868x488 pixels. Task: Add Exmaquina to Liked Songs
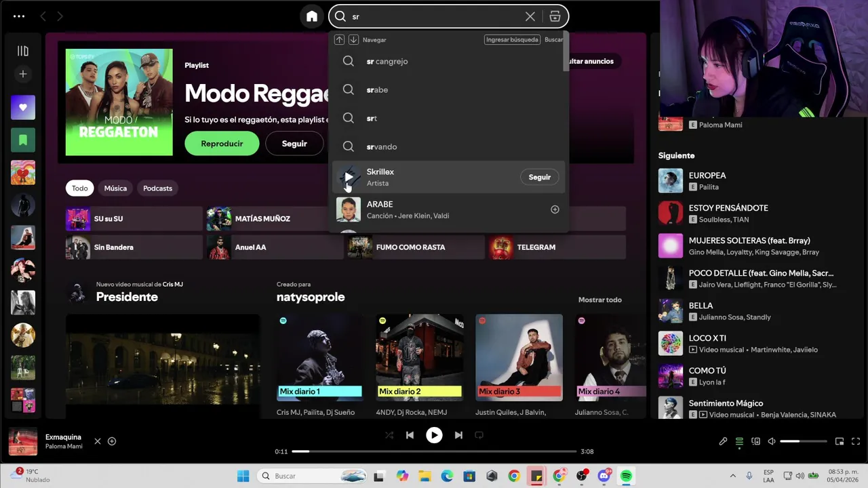click(x=112, y=441)
